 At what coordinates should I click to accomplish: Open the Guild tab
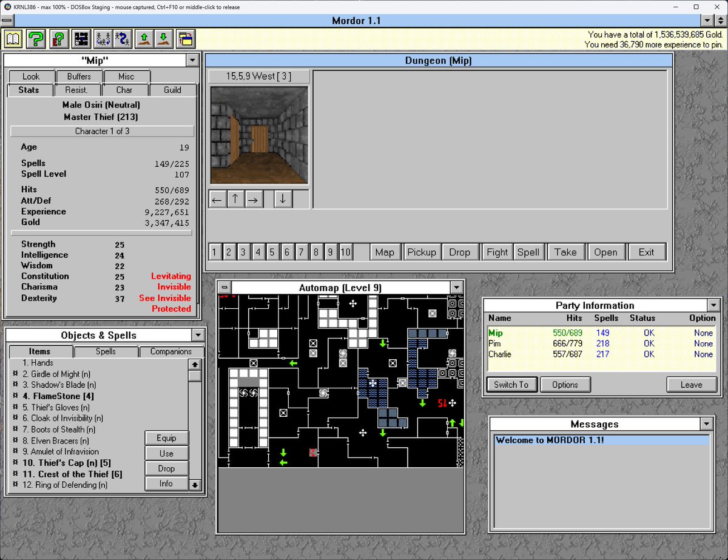coord(173,90)
